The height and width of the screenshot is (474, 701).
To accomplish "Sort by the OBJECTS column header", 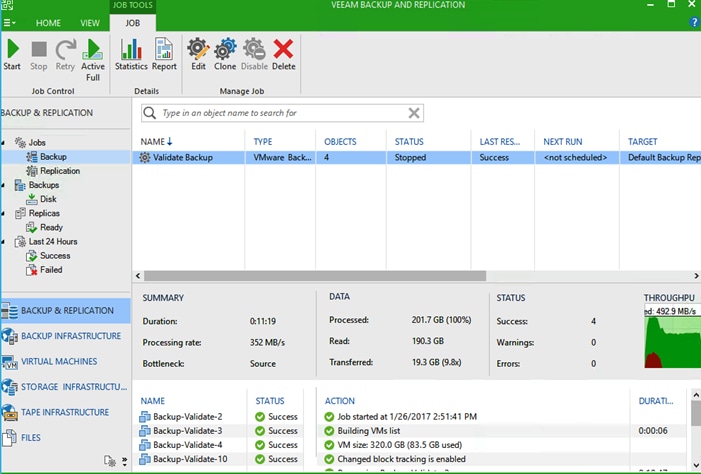I will coord(340,142).
